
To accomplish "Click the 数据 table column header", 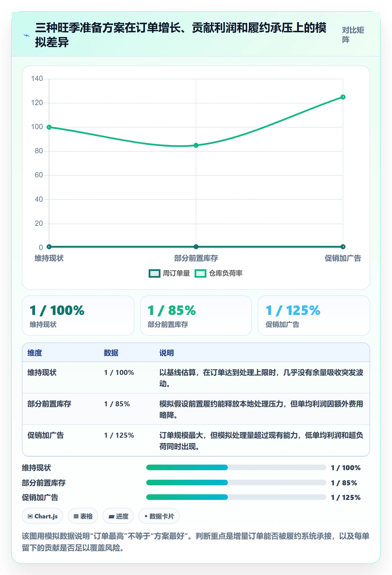I will point(111,353).
